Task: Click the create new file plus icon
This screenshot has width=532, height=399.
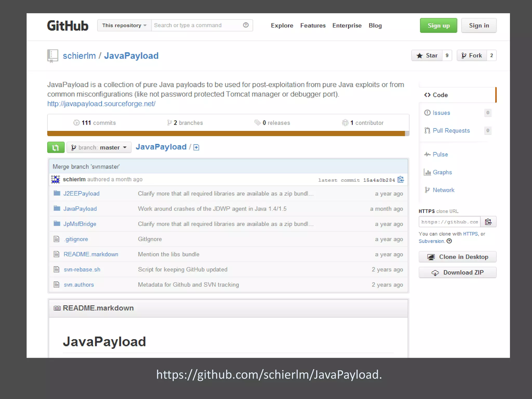Action: [x=196, y=147]
